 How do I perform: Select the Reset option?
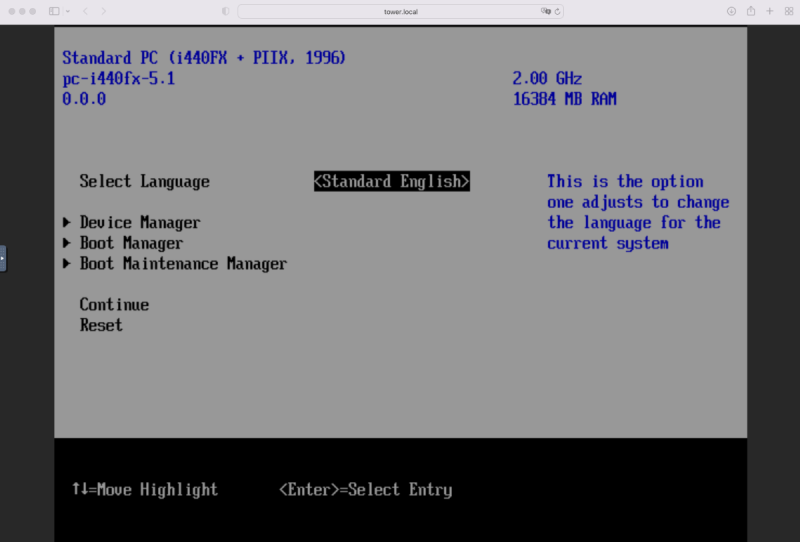101,325
